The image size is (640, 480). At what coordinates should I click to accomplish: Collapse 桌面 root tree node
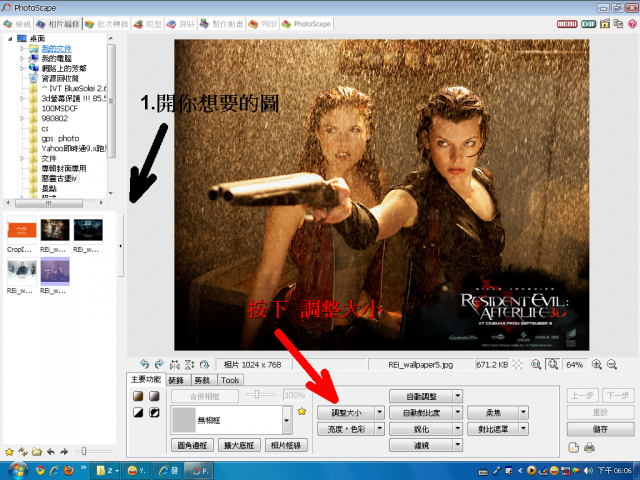click(10, 39)
